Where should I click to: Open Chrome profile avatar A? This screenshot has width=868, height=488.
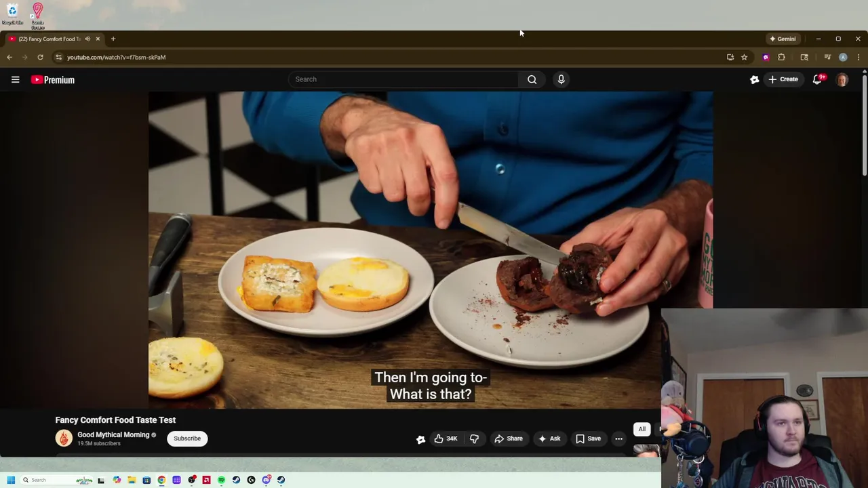click(x=843, y=58)
